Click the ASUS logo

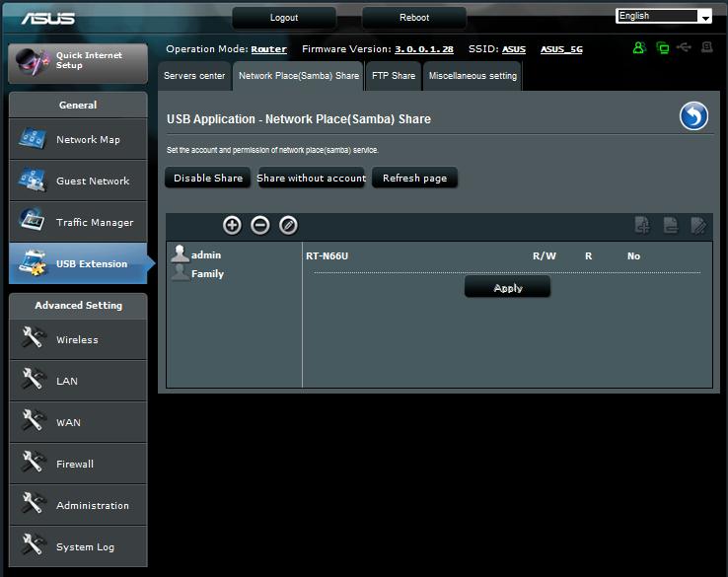click(48, 18)
